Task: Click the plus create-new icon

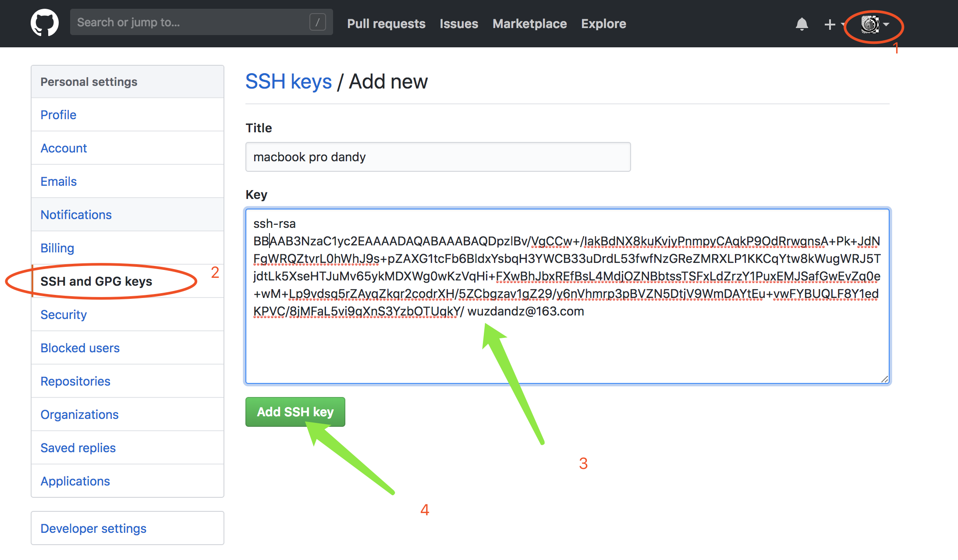Action: click(x=830, y=24)
